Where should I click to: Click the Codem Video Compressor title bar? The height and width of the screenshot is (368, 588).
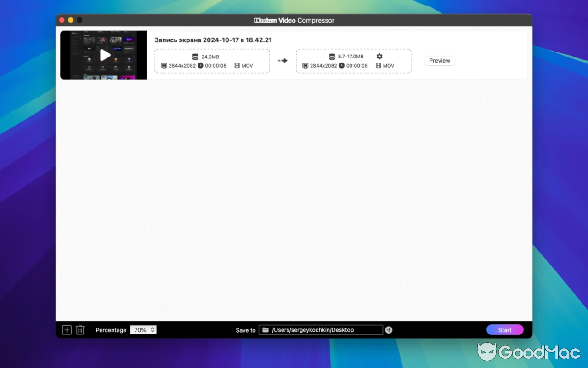point(294,20)
